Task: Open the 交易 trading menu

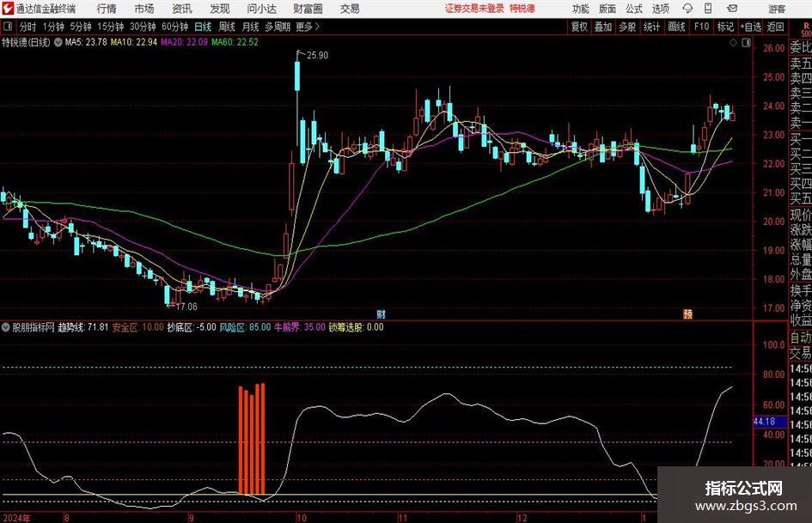Action: (x=350, y=9)
